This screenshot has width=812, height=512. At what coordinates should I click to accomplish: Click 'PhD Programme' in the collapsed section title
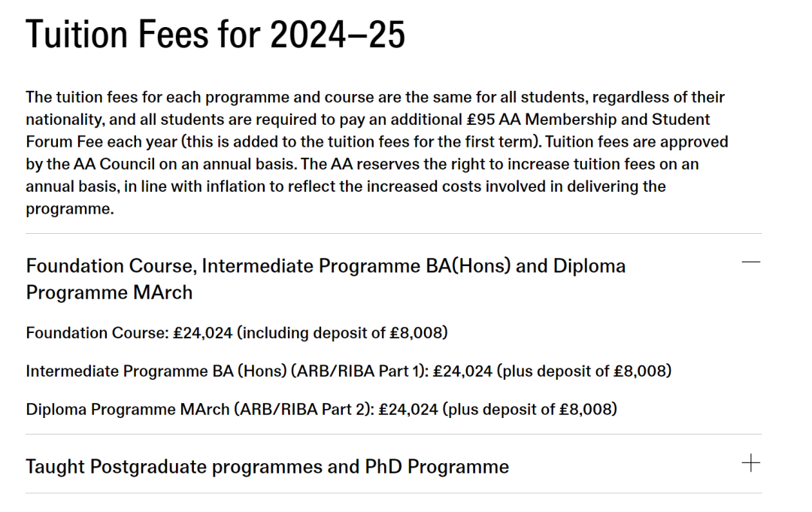437,467
